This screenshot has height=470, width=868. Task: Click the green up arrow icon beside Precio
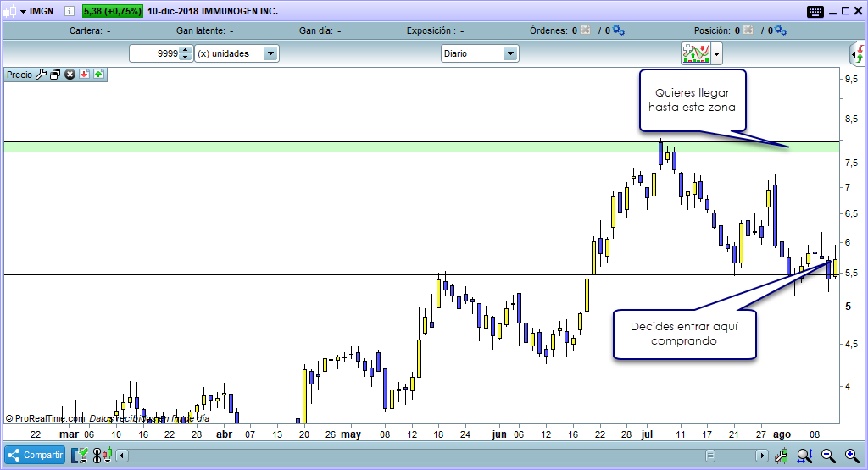tap(98, 75)
